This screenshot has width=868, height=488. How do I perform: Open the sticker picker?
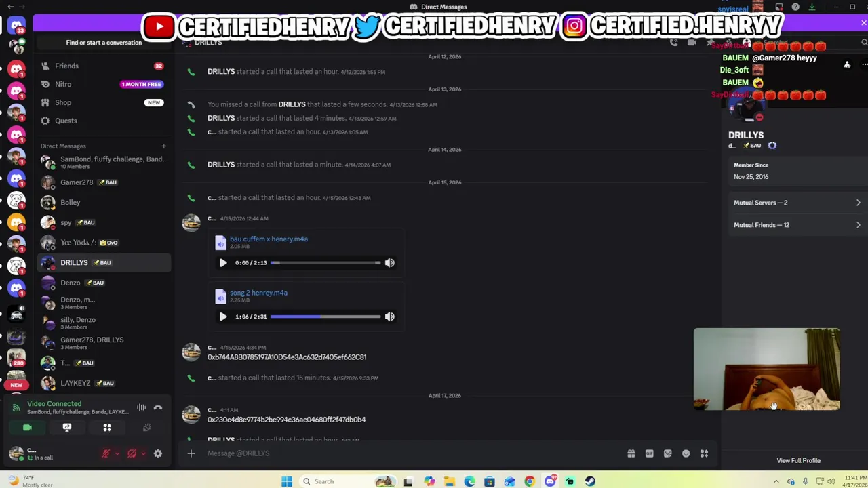(x=667, y=453)
